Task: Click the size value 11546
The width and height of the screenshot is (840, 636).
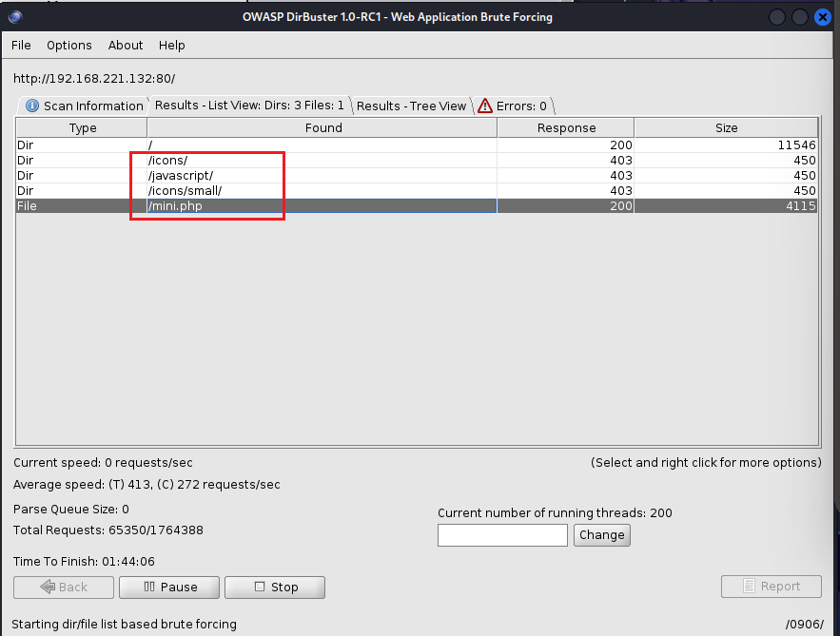Action: pos(796,145)
